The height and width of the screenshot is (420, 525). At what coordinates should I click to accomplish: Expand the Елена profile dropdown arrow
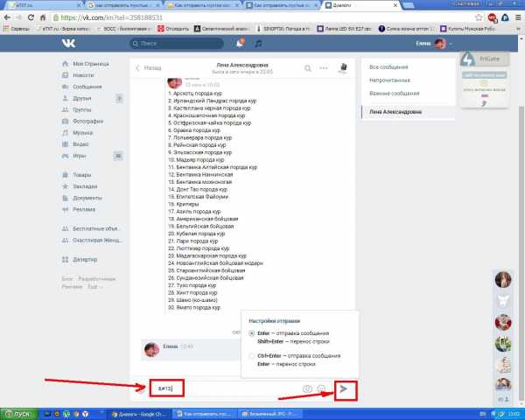pyautogui.click(x=451, y=44)
